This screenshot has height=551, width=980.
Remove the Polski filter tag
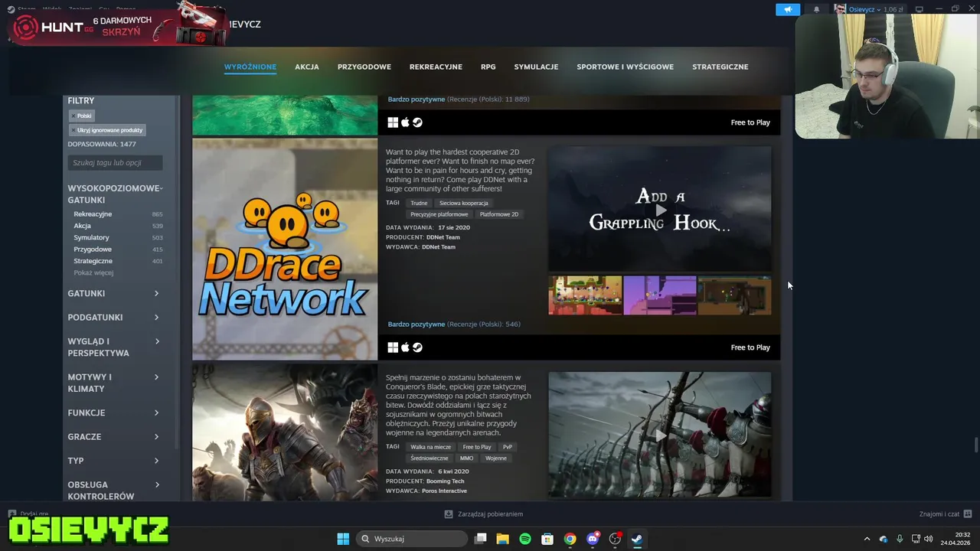[x=73, y=116]
